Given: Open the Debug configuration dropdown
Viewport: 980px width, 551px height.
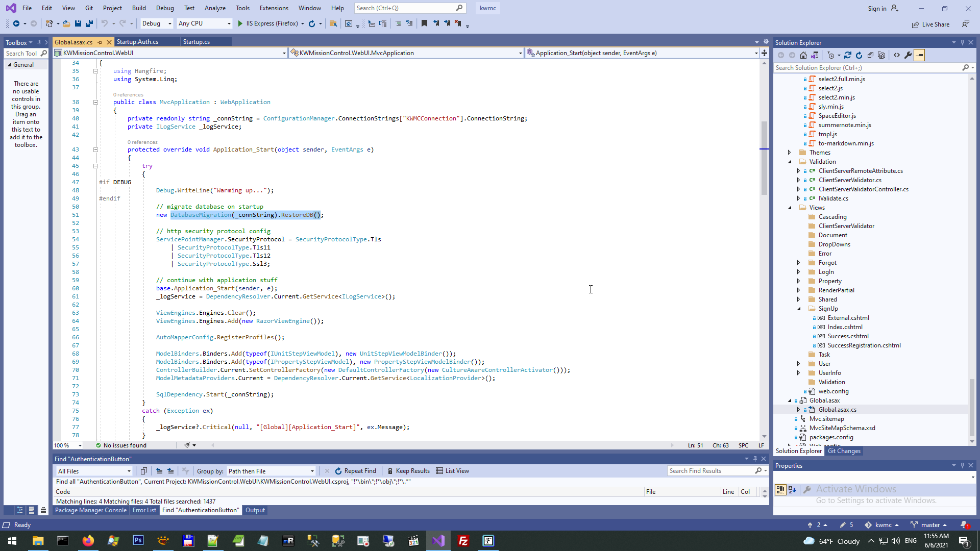Looking at the screenshot, I should (x=157, y=23).
